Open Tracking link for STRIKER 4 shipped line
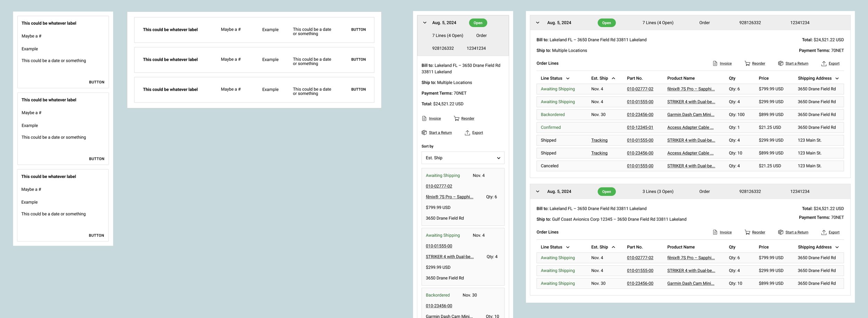 tap(599, 140)
